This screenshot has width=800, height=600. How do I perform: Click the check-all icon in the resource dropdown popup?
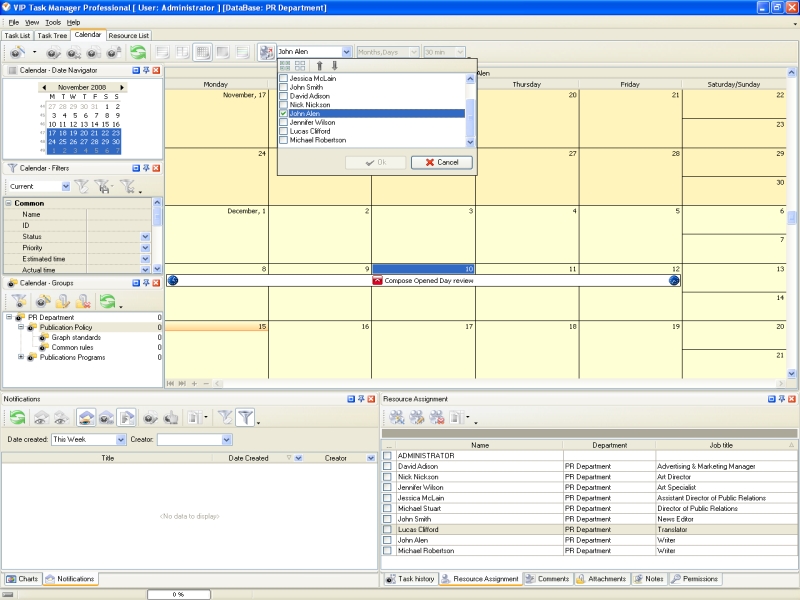(x=285, y=65)
